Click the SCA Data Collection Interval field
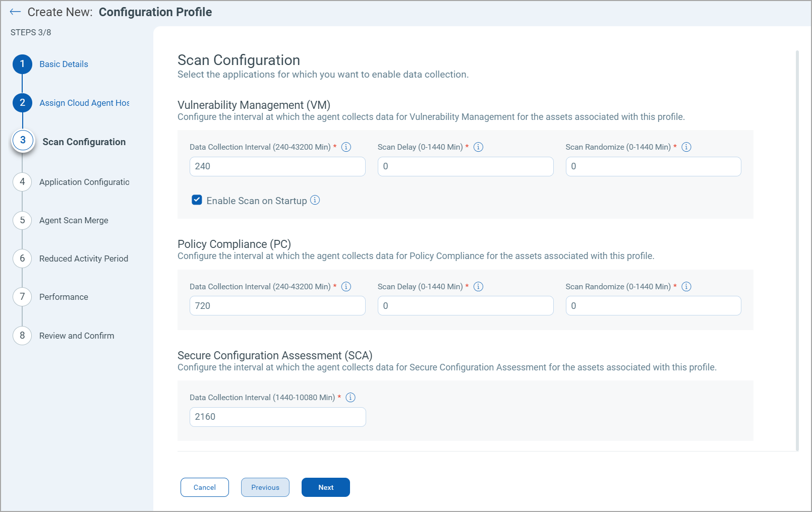This screenshot has width=812, height=512. pos(277,417)
